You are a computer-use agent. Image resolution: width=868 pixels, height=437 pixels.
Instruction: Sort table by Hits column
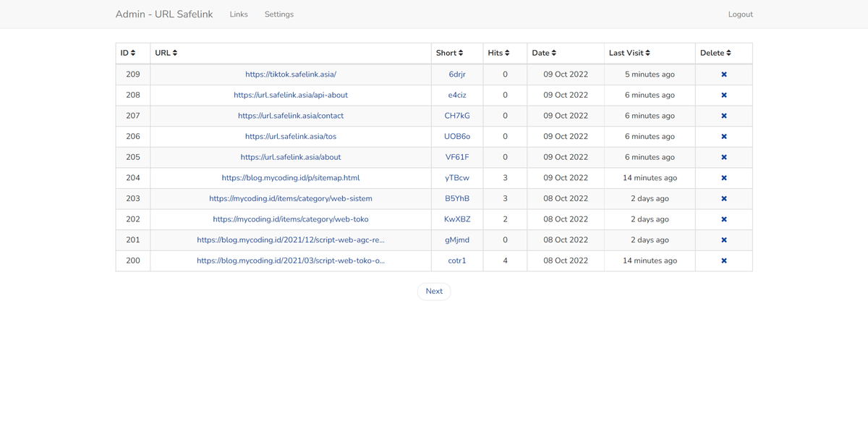499,53
